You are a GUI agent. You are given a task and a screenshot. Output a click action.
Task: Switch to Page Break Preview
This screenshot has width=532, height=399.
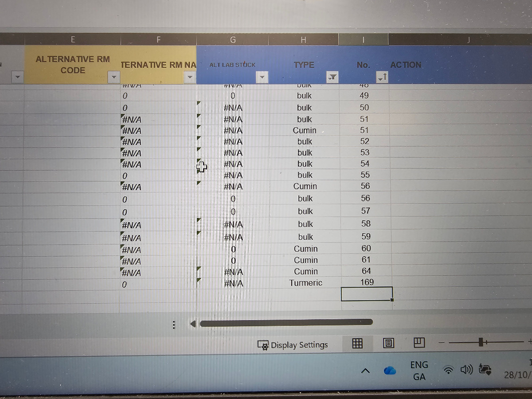tap(419, 343)
